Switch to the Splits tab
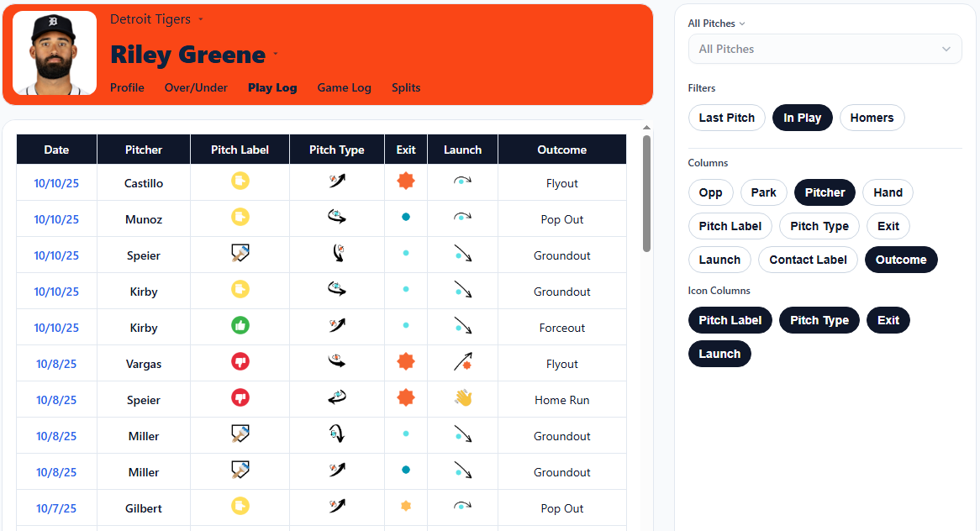The width and height of the screenshot is (980, 531). (406, 87)
